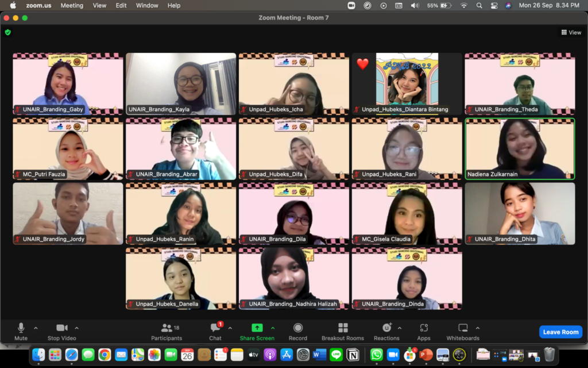Expand video options arrow beside Stop Video
The height and width of the screenshot is (368, 588).
point(77,328)
